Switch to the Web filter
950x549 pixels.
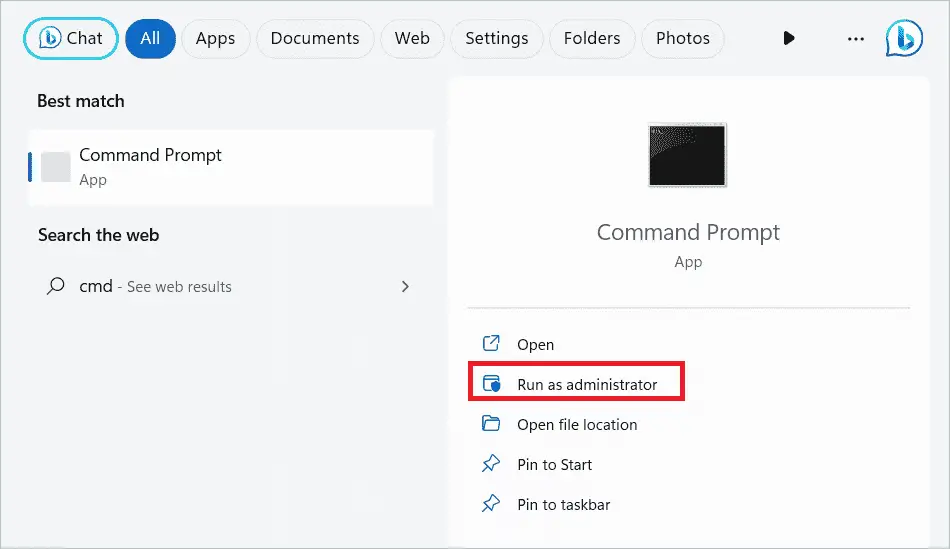pyautogui.click(x=412, y=38)
